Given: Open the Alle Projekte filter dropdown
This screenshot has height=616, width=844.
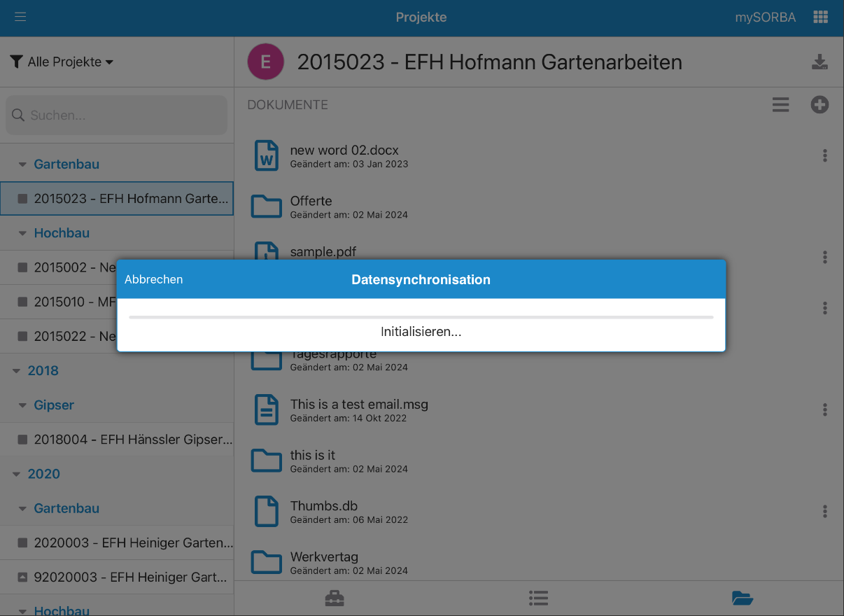Looking at the screenshot, I should (62, 62).
